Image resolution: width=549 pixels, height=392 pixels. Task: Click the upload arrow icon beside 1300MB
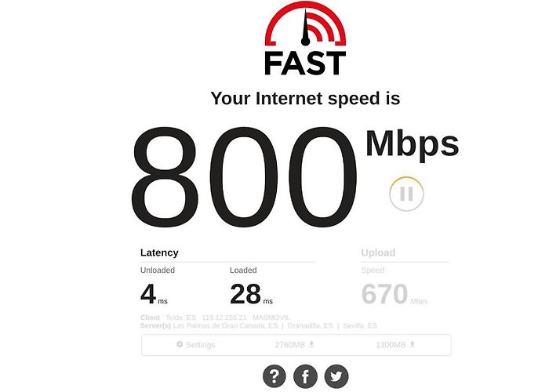pyautogui.click(x=412, y=344)
